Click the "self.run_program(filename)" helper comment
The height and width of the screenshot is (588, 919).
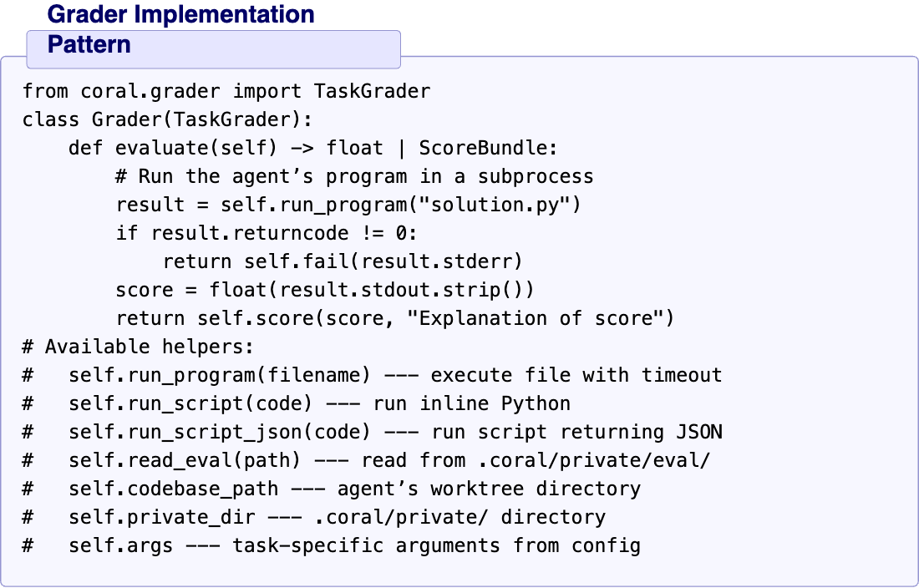pos(372,375)
